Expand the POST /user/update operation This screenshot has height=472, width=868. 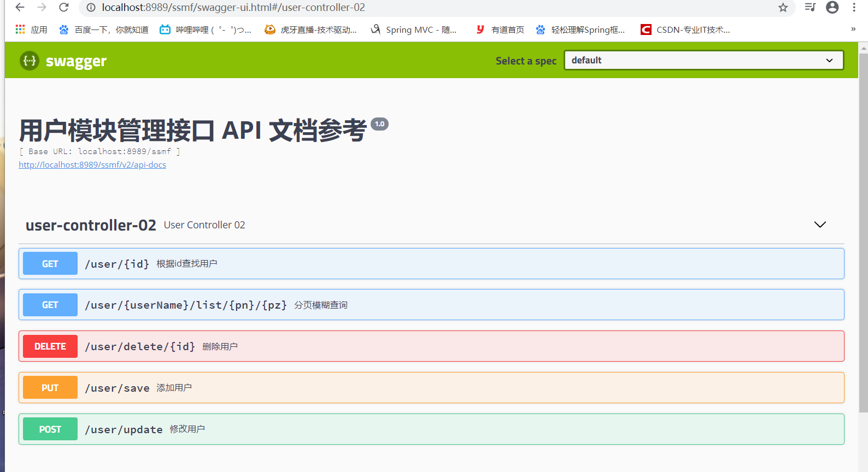431,429
